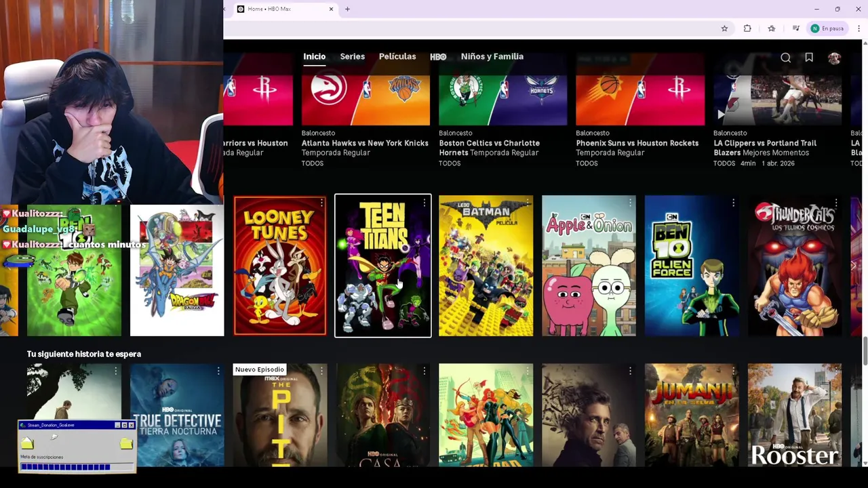Click 'Tu siguiente historia te espera' heading

tap(84, 354)
